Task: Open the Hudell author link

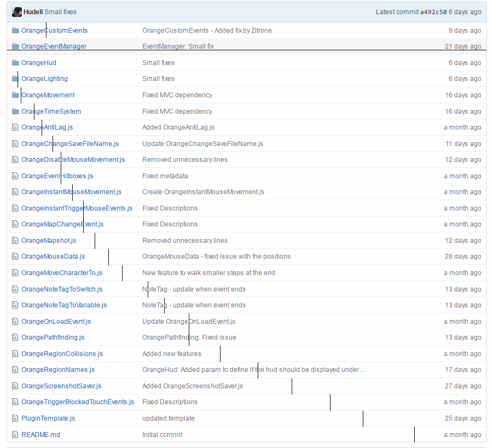Action: [x=33, y=12]
